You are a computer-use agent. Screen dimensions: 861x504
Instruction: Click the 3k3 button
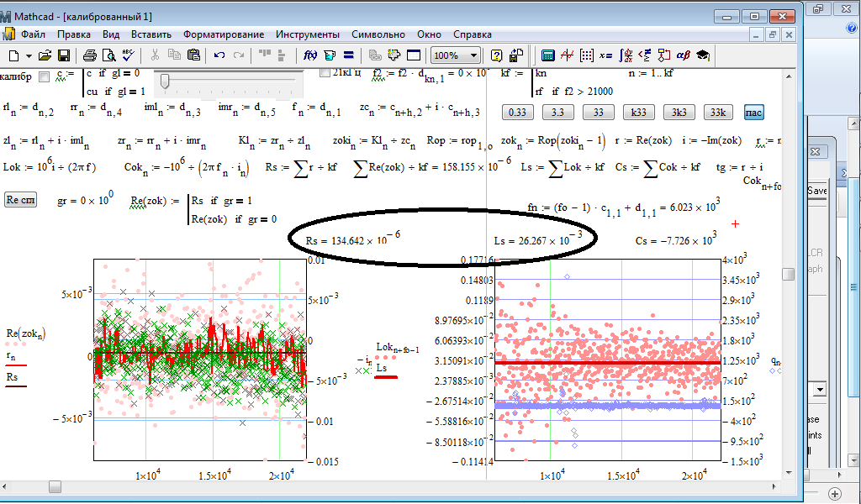[679, 113]
